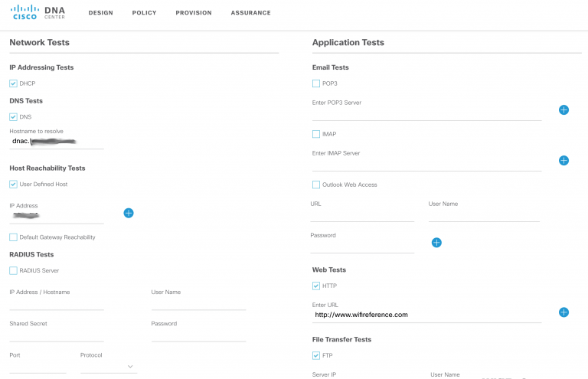588x379 pixels.
Task: Click the DNS Tests heading
Action: pos(26,100)
